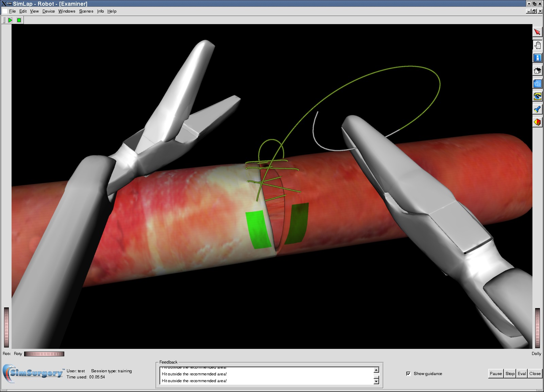Open the Info menu

100,11
